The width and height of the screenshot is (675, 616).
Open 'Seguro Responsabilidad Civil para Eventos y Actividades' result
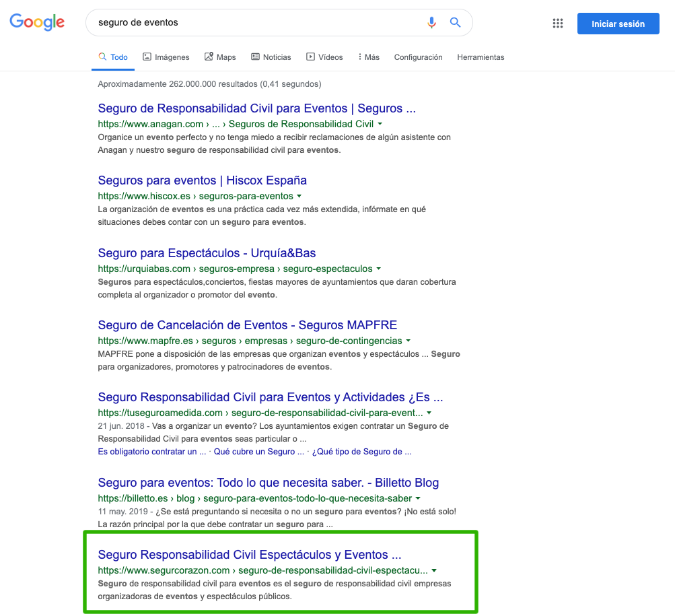[x=271, y=397]
